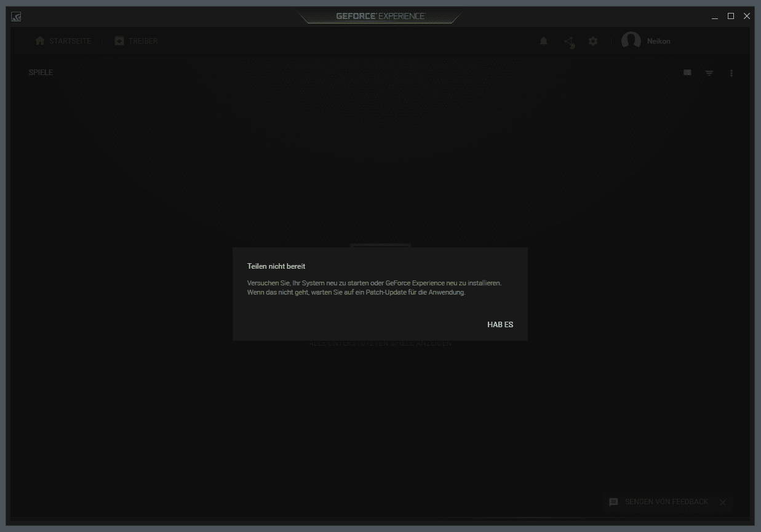Click the Teilen nicht bereit dialog title
The image size is (761, 532).
click(276, 266)
